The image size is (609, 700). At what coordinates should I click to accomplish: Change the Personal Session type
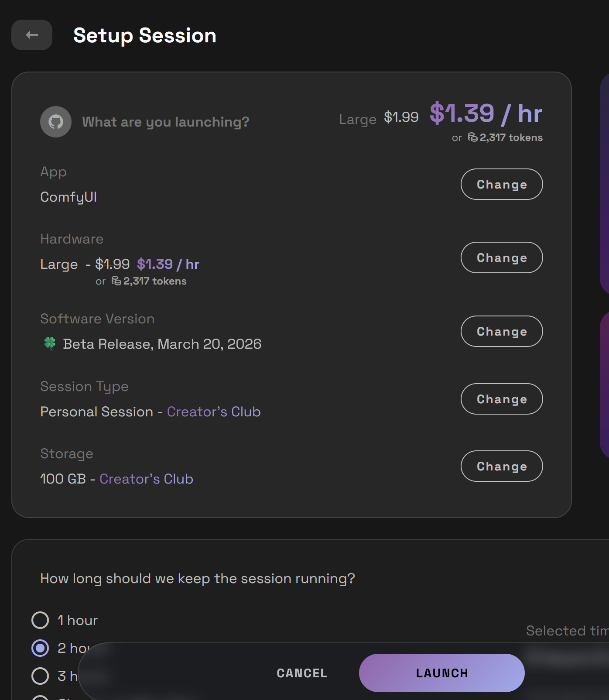tap(501, 399)
